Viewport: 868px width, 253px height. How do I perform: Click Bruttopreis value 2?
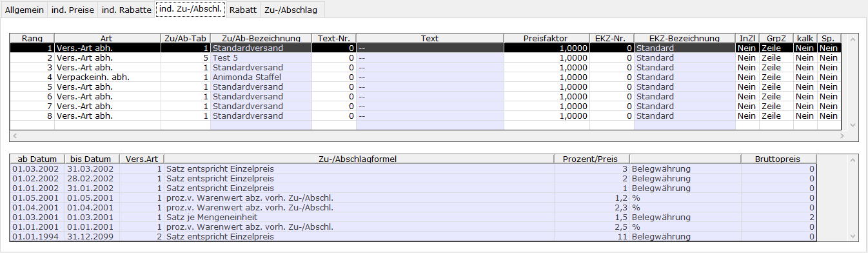(778, 217)
